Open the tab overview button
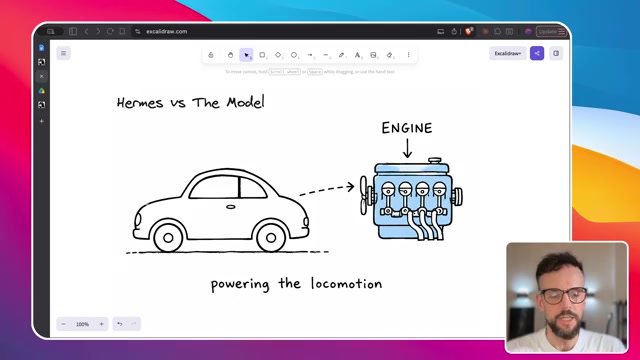 point(51,31)
